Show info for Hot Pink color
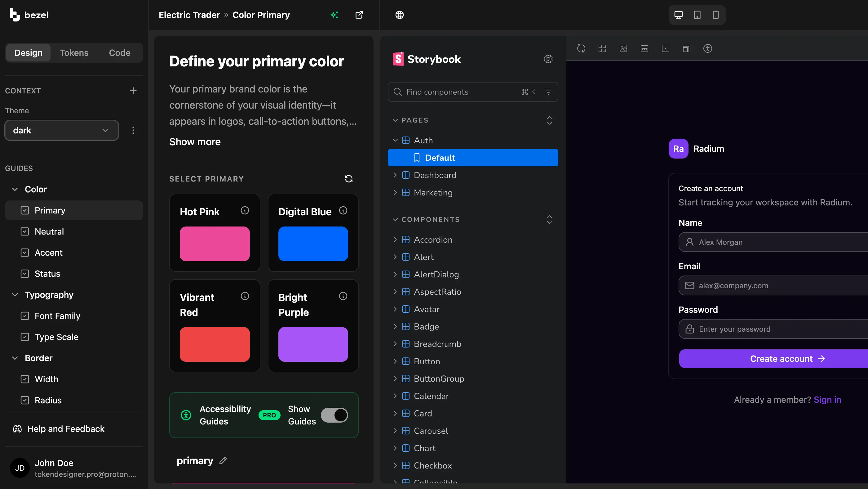This screenshot has height=489, width=868. [245, 210]
